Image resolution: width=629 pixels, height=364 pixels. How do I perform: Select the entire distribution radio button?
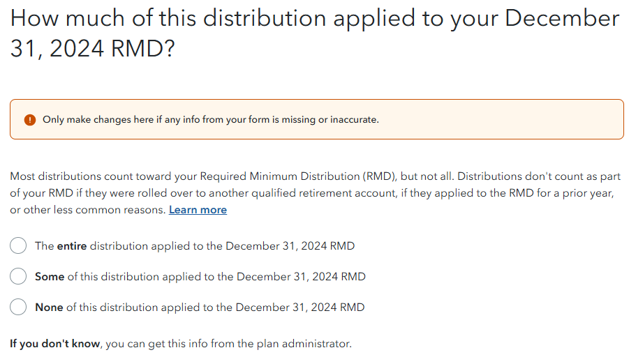click(x=18, y=245)
